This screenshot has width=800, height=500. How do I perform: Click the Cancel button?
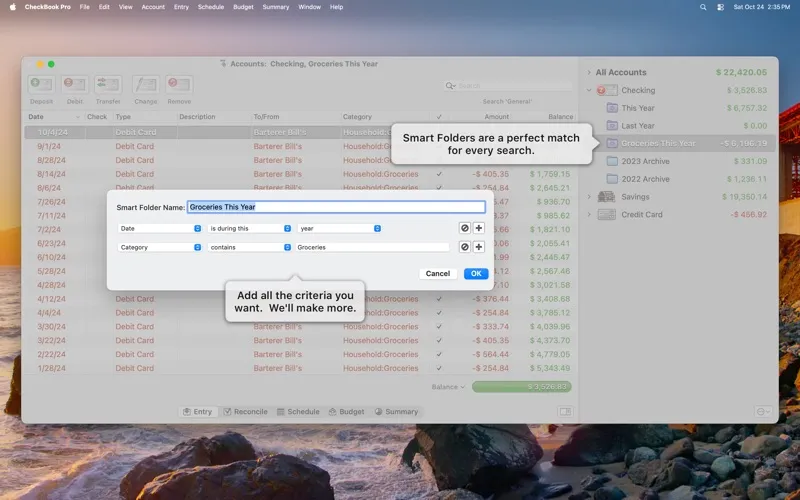(x=438, y=273)
